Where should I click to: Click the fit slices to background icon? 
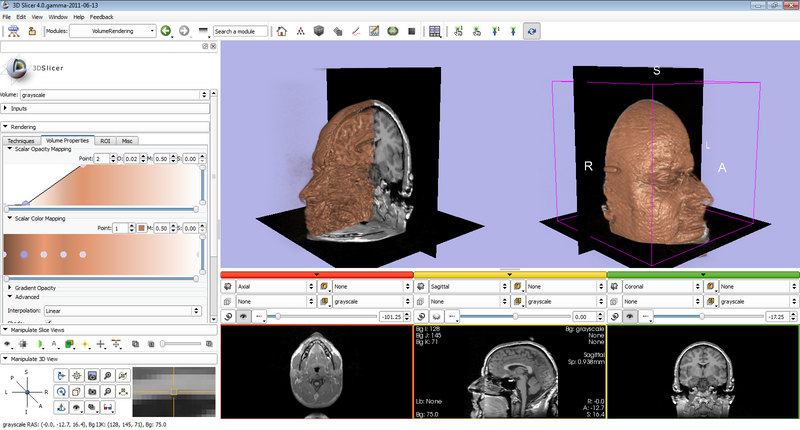click(x=23, y=344)
